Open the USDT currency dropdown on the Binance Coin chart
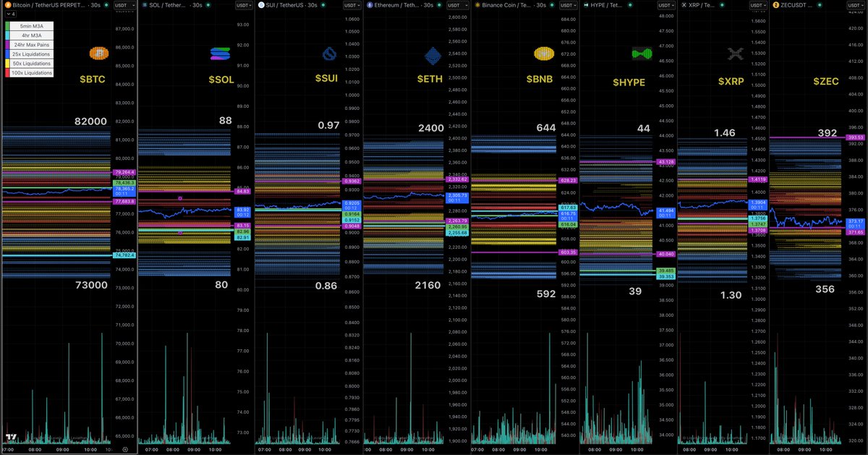 pos(568,4)
